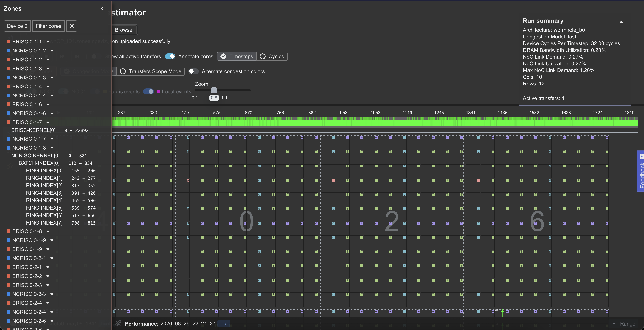The width and height of the screenshot is (644, 330).
Task: Toggle the Annotate cores switch
Action: [170, 56]
